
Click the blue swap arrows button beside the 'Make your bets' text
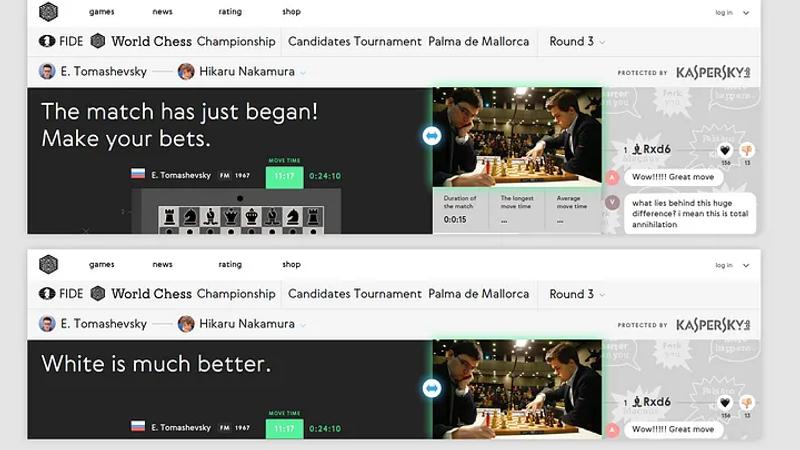432,136
